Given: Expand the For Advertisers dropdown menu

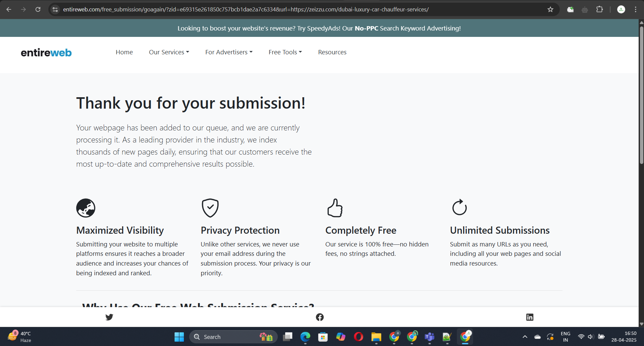Looking at the screenshot, I should 229,52.
